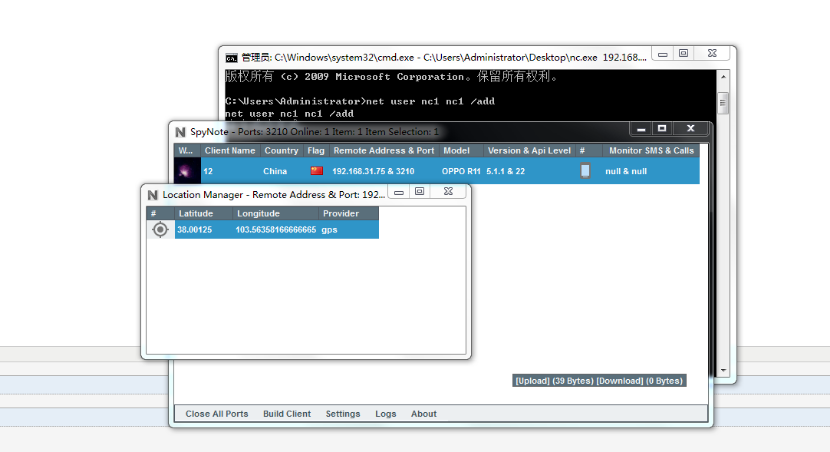Sort by Provider column header
This screenshot has height=452, width=830.
(x=348, y=213)
